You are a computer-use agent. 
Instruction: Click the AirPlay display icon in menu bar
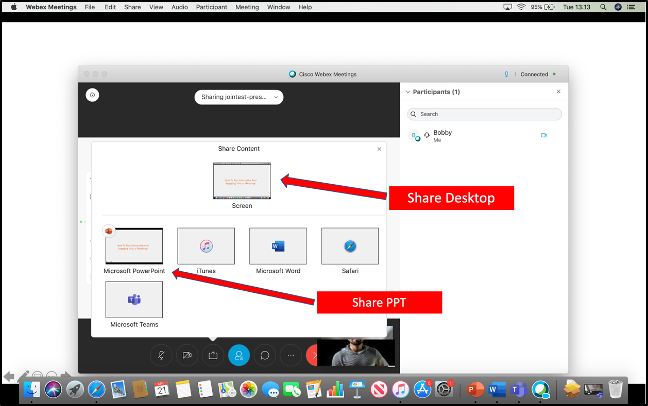click(x=507, y=7)
